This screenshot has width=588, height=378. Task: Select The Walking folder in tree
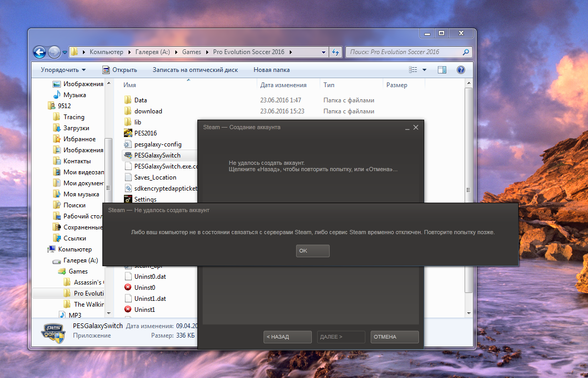pyautogui.click(x=88, y=304)
